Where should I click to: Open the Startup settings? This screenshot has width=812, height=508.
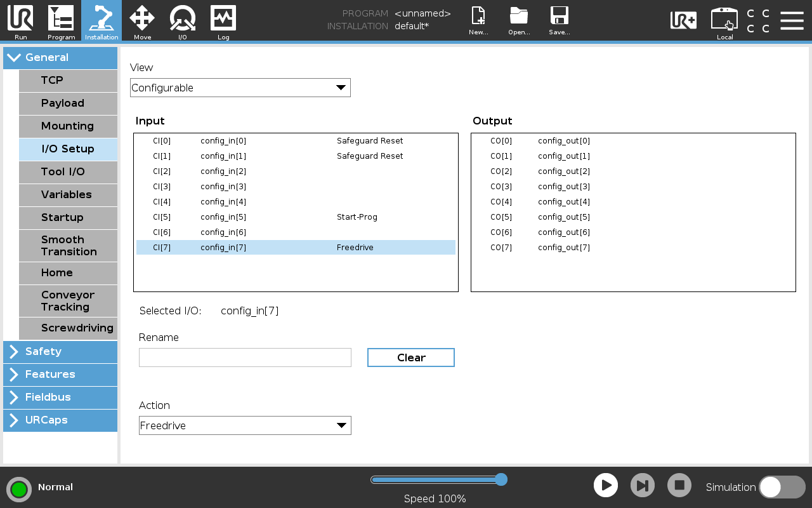click(68, 218)
